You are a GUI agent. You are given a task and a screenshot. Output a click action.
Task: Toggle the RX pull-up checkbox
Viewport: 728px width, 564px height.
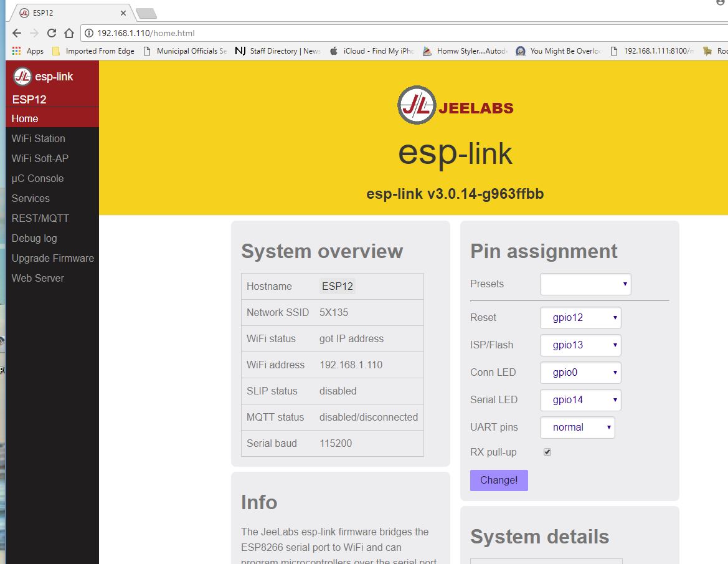point(547,452)
